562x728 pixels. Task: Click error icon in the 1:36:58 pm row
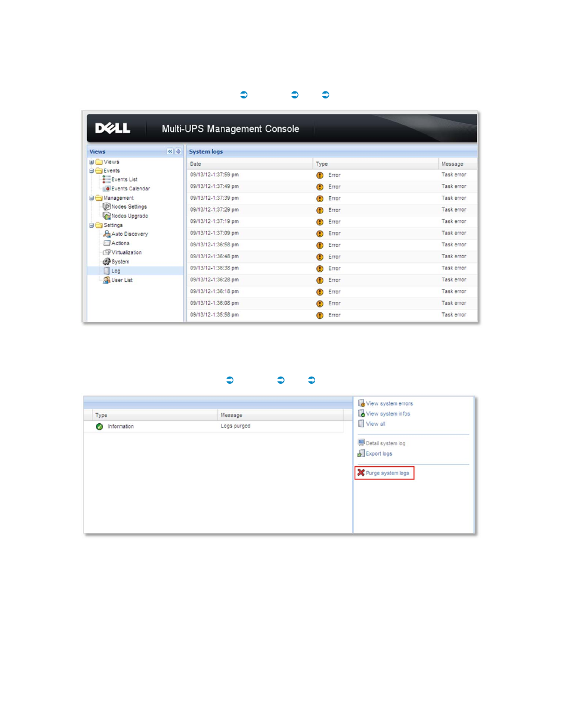point(320,245)
